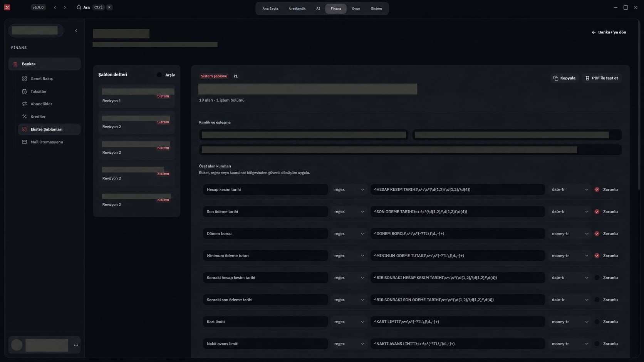The width and height of the screenshot is (644, 362).
Task: Switch to the Ana Sayfa tab
Action: [x=270, y=8]
